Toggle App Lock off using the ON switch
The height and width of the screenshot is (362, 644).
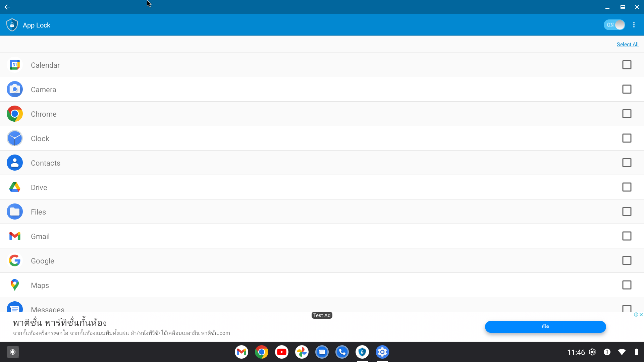pyautogui.click(x=614, y=25)
